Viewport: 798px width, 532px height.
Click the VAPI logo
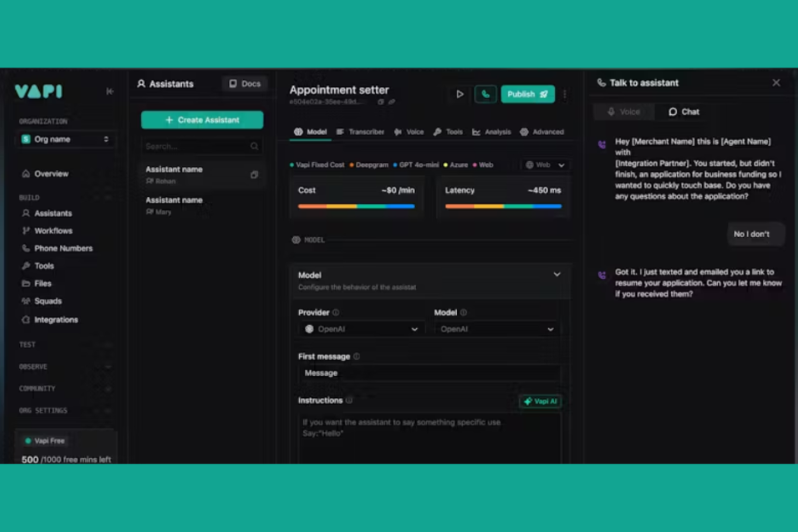tap(38, 91)
